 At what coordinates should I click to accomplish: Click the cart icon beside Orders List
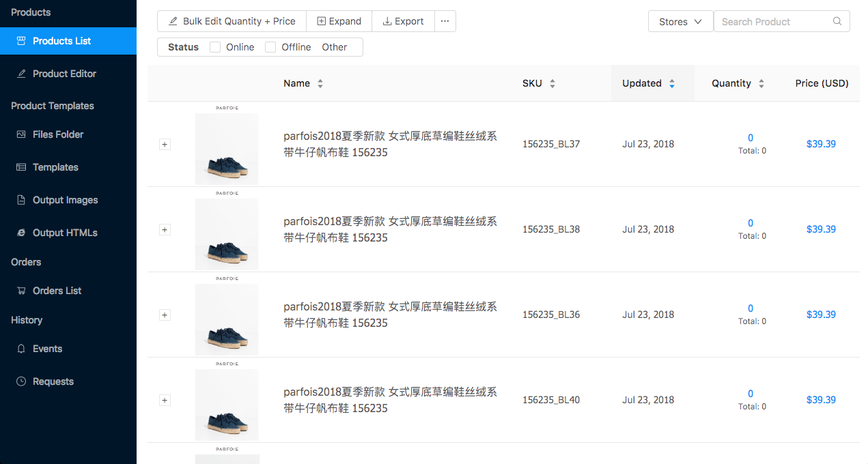21,291
